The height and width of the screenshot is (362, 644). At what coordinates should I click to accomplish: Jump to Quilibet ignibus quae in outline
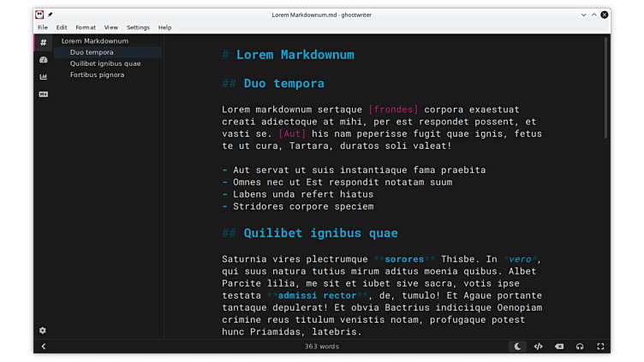[x=105, y=63]
